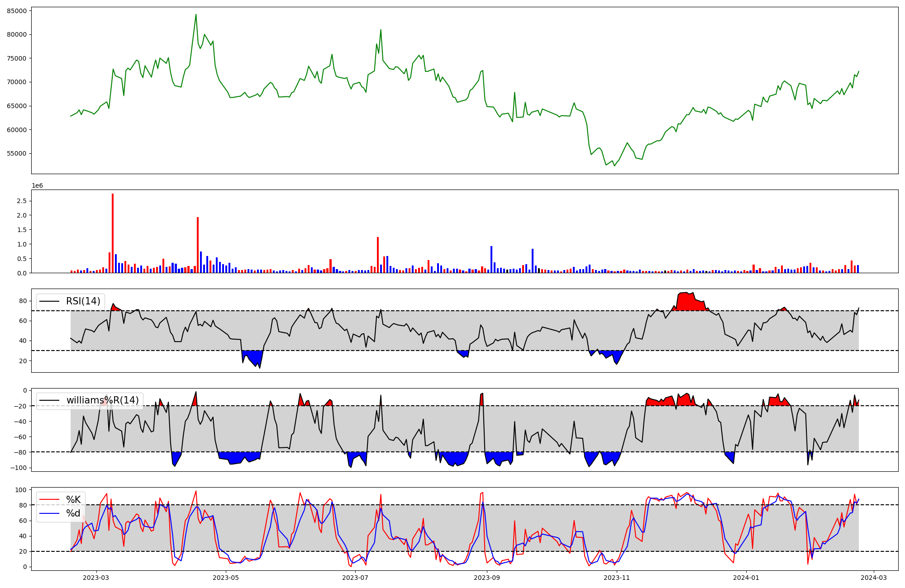Click the red line swatch beside %K
Viewport: 905px width, 588px height.
[x=49, y=499]
